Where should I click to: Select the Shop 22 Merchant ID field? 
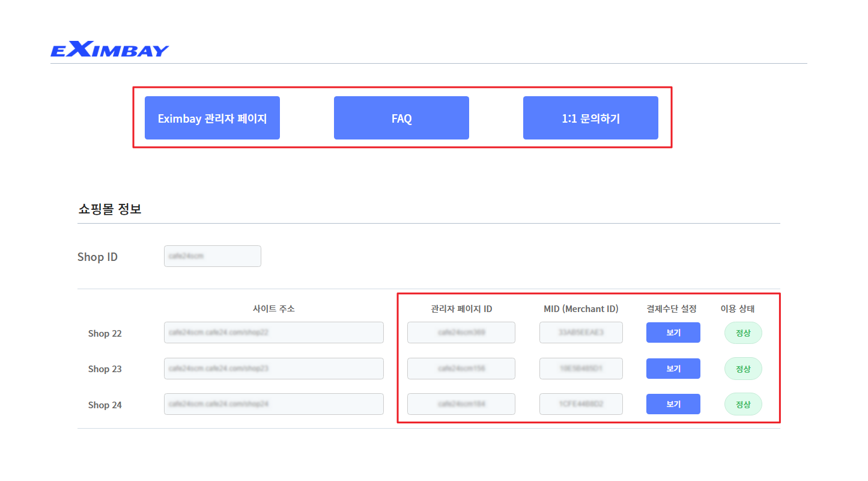pos(581,332)
